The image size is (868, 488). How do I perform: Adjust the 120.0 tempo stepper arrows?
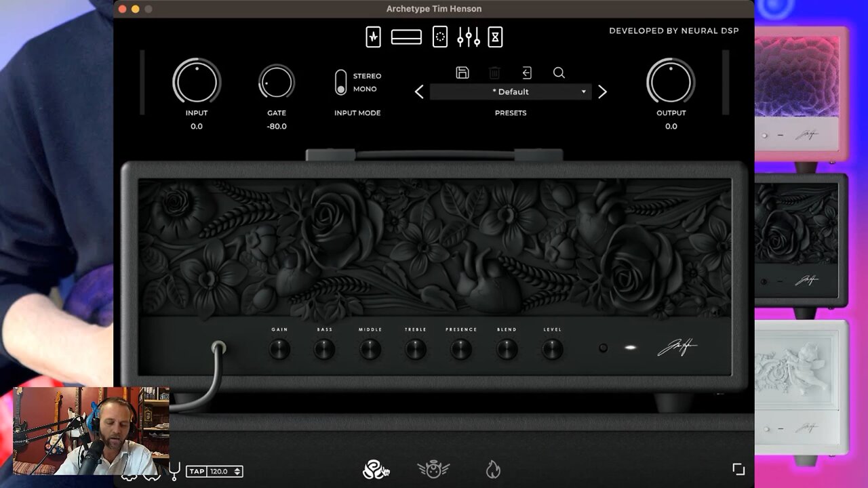(x=237, y=471)
